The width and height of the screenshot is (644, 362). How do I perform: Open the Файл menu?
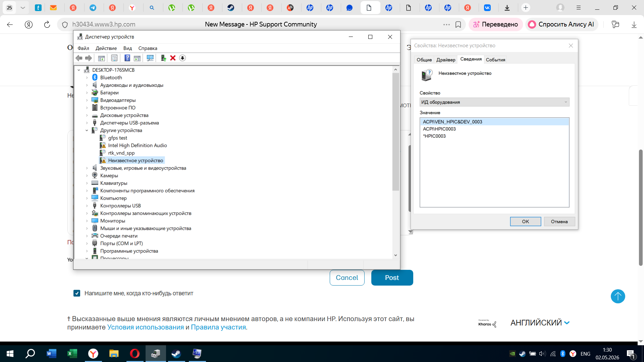tap(83, 48)
